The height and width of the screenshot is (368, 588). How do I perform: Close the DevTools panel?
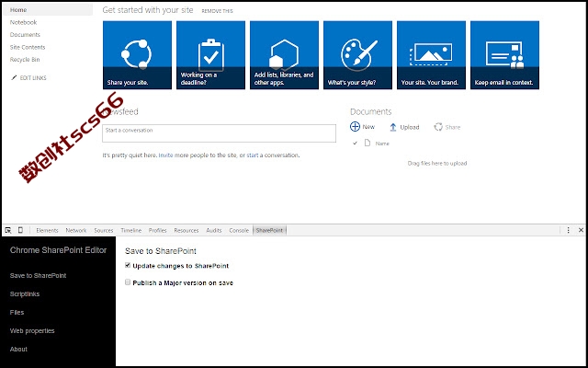point(581,230)
